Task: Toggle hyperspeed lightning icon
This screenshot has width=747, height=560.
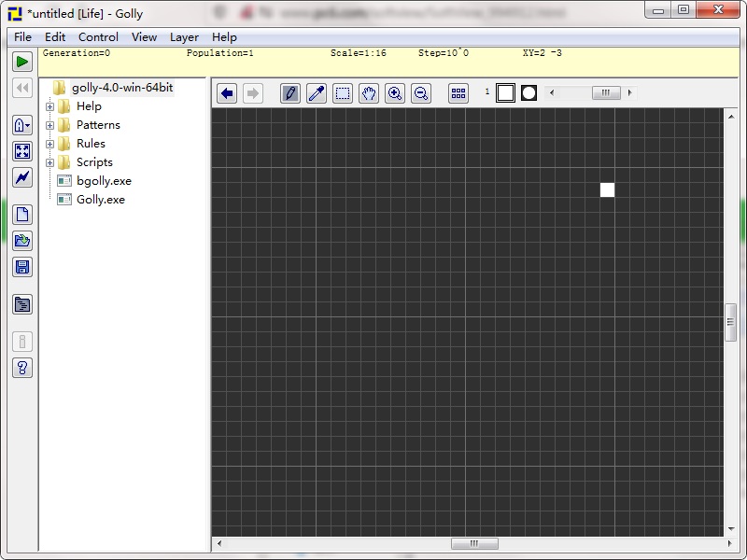Action: point(22,177)
